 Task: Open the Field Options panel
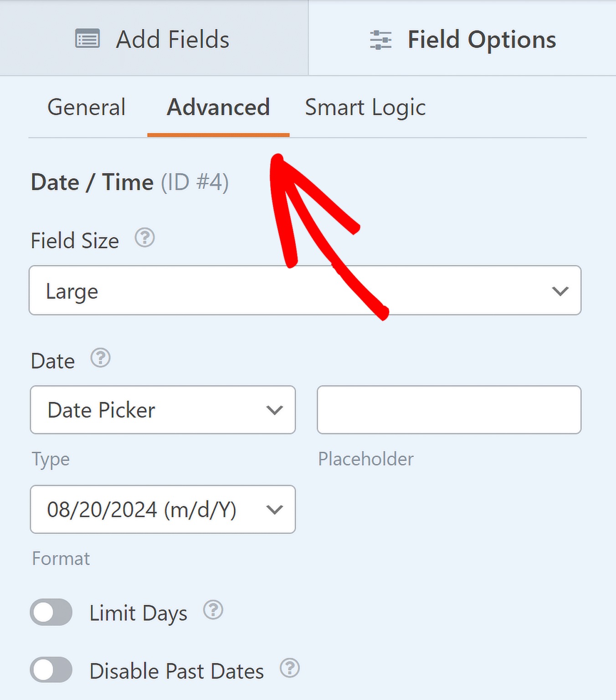(482, 40)
